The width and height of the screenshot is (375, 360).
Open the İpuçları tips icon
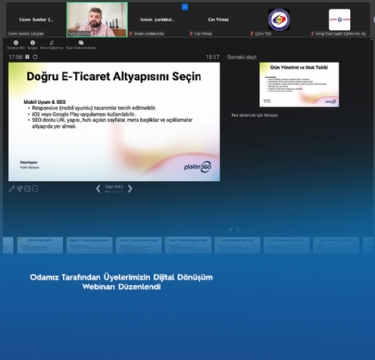tap(33, 43)
